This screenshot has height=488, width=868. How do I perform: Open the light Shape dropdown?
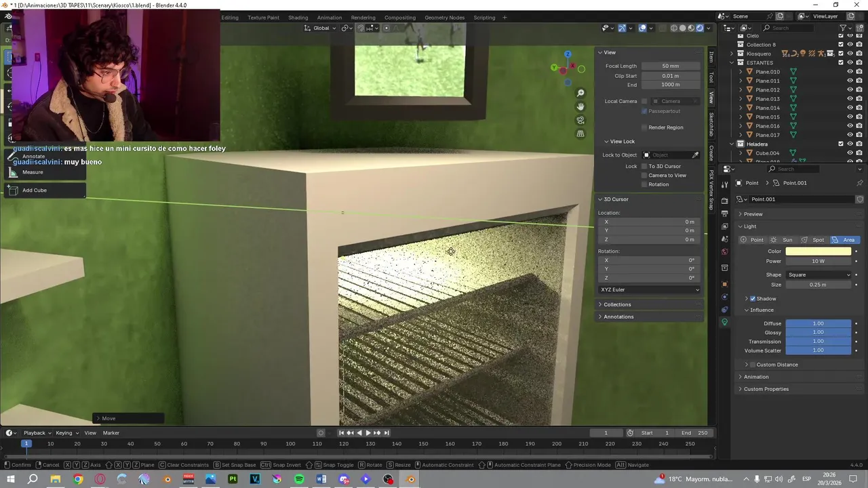pyautogui.click(x=818, y=275)
